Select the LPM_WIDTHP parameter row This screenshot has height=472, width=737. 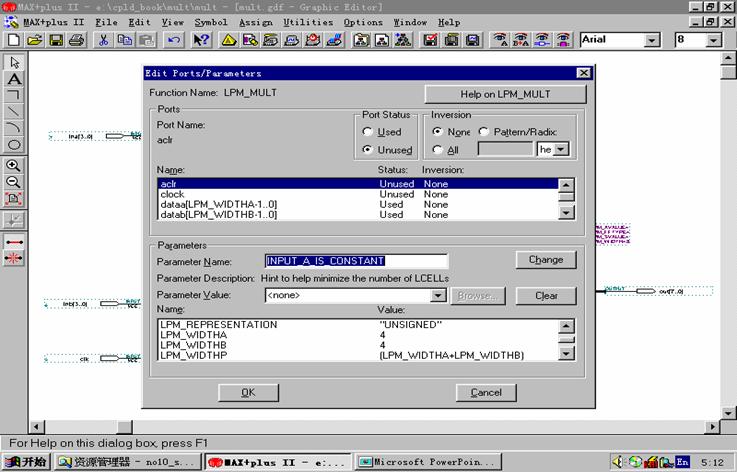(x=358, y=355)
